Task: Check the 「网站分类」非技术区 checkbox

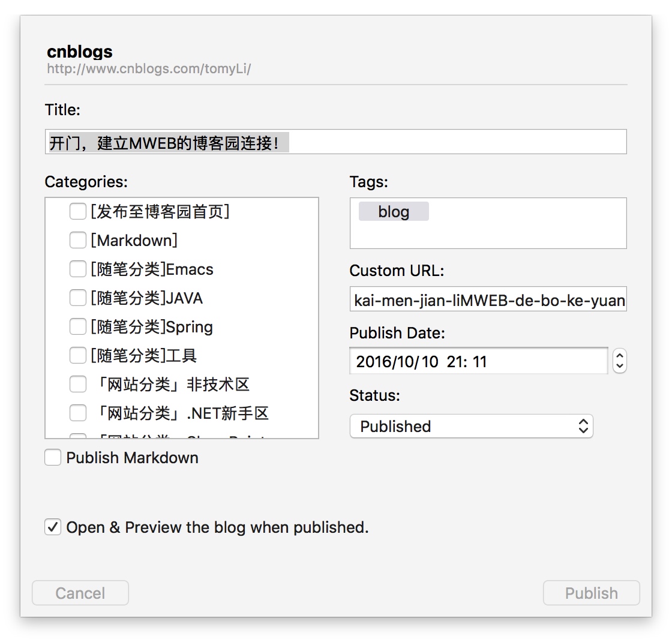Action: click(x=77, y=384)
